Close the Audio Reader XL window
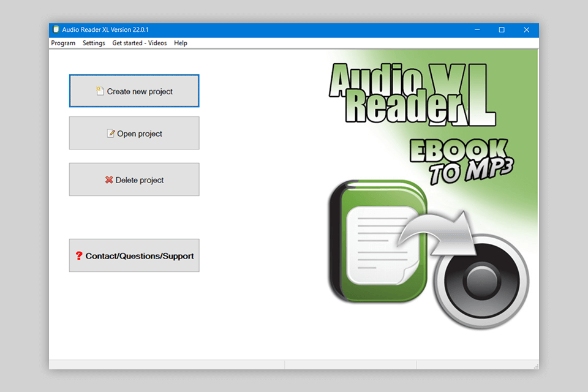Image resolution: width=588 pixels, height=392 pixels. 526,29
